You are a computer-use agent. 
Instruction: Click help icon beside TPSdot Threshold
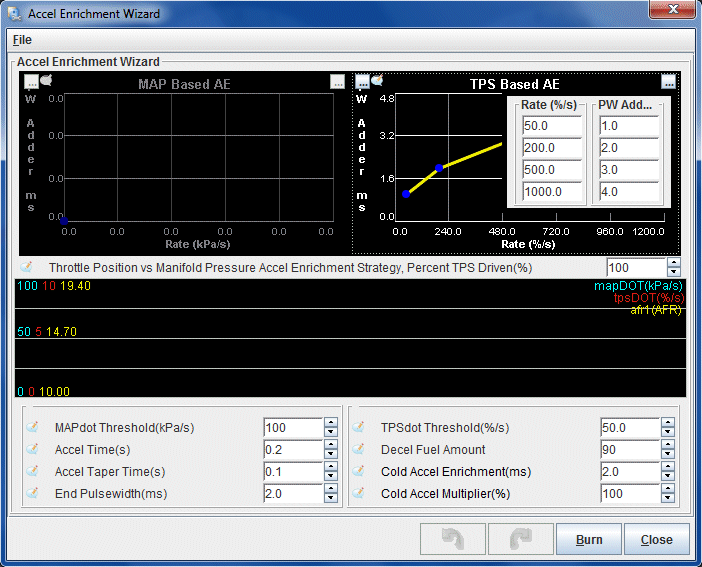click(x=359, y=427)
